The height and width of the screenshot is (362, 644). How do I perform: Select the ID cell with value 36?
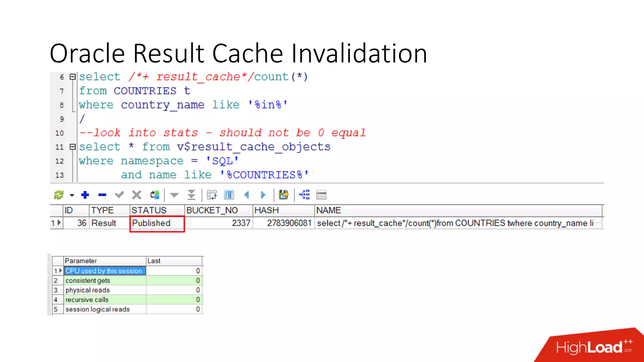[76, 223]
